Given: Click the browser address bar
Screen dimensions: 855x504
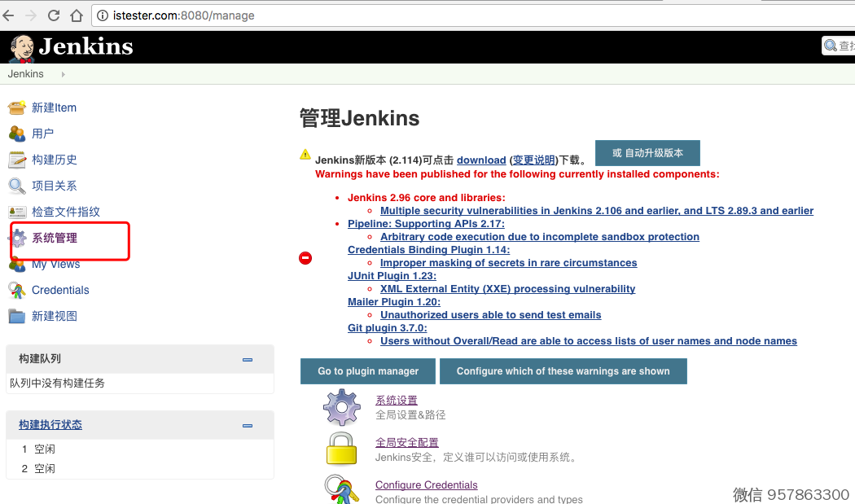Looking at the screenshot, I should tap(407, 15).
